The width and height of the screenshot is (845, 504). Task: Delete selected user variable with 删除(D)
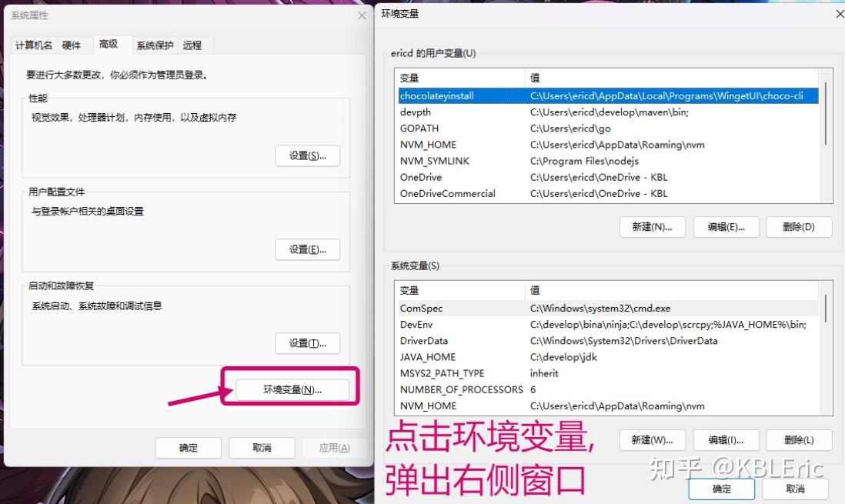click(798, 227)
